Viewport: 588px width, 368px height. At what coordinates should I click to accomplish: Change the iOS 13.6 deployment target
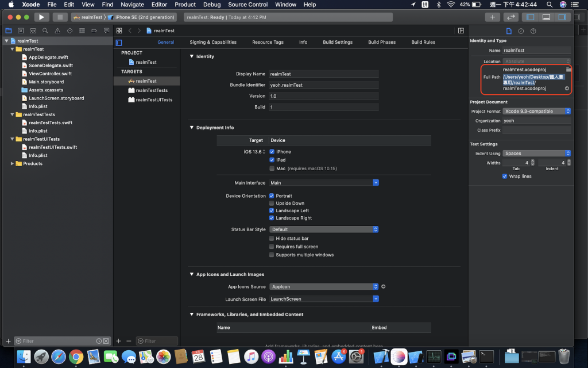(x=254, y=152)
